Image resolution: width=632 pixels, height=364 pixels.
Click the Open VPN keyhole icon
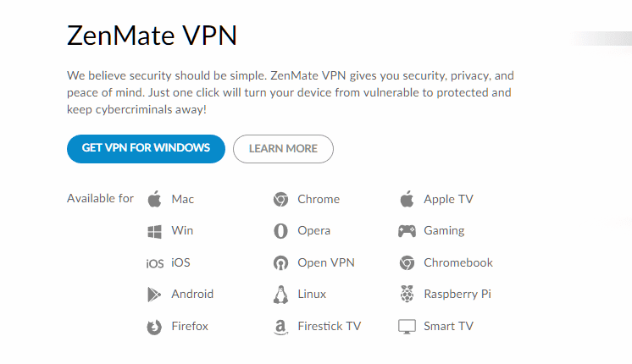tap(280, 263)
